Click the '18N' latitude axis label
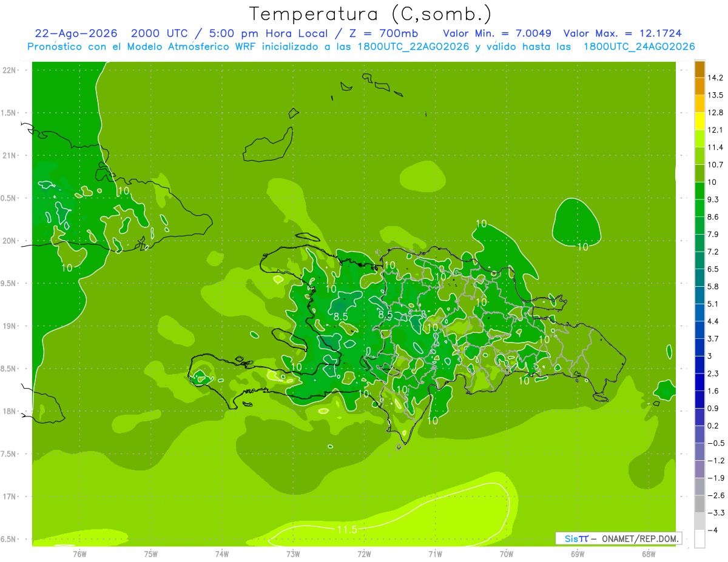This screenshot has height=562, width=728. coord(8,411)
